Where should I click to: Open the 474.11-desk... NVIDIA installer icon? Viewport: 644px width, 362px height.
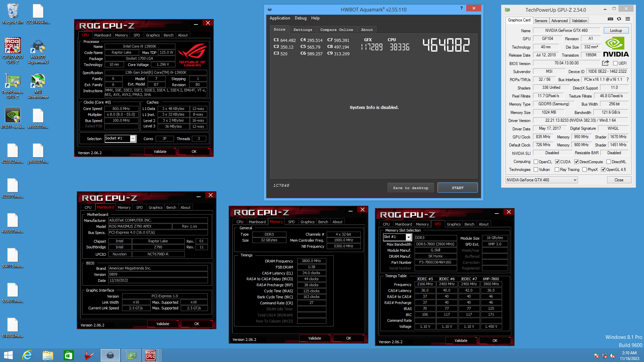tap(13, 118)
